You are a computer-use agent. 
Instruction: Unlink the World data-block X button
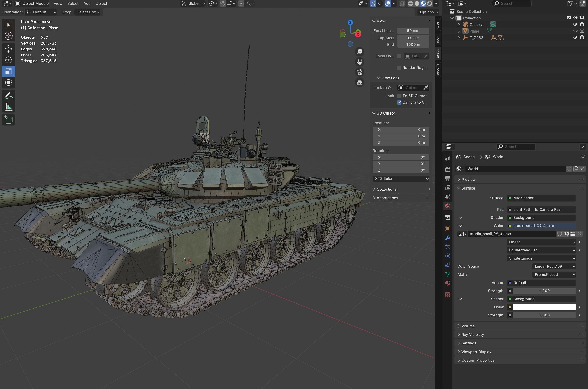coord(582,169)
